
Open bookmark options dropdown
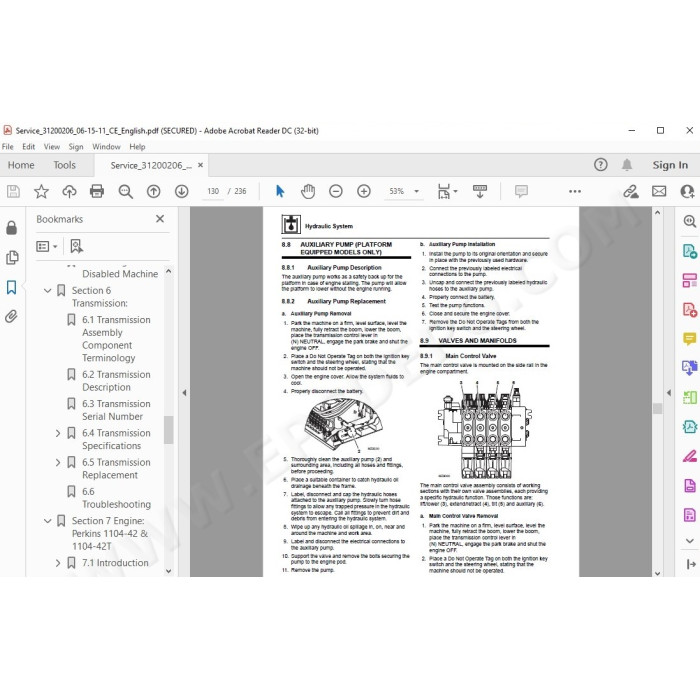coord(47,246)
